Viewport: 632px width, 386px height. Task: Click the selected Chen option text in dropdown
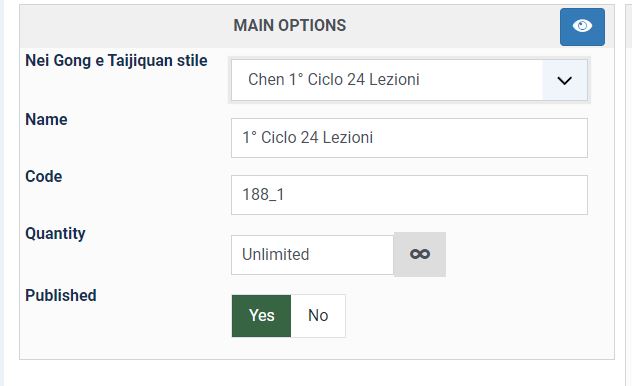334,79
